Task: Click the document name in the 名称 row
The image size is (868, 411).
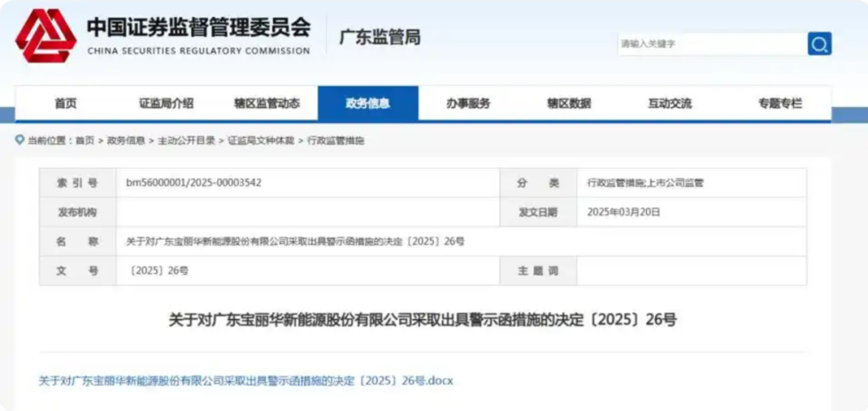Action: (295, 242)
